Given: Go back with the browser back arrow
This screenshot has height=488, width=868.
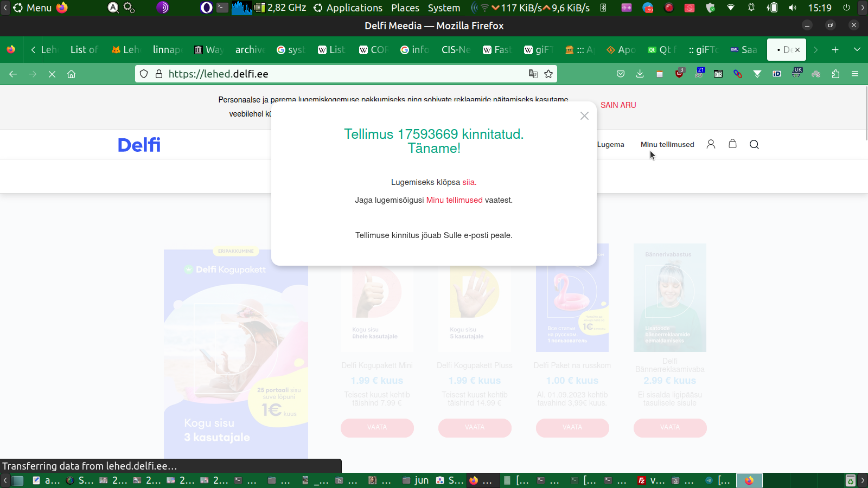Looking at the screenshot, I should (13, 74).
